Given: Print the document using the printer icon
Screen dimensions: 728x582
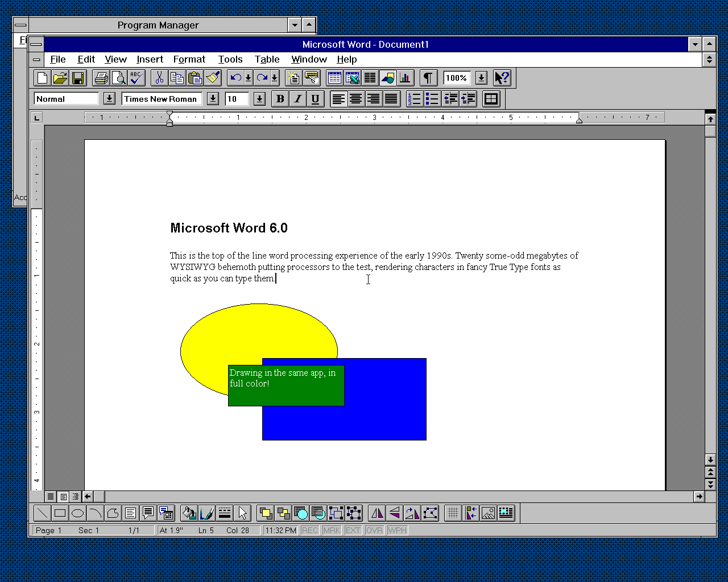Looking at the screenshot, I should 101,78.
